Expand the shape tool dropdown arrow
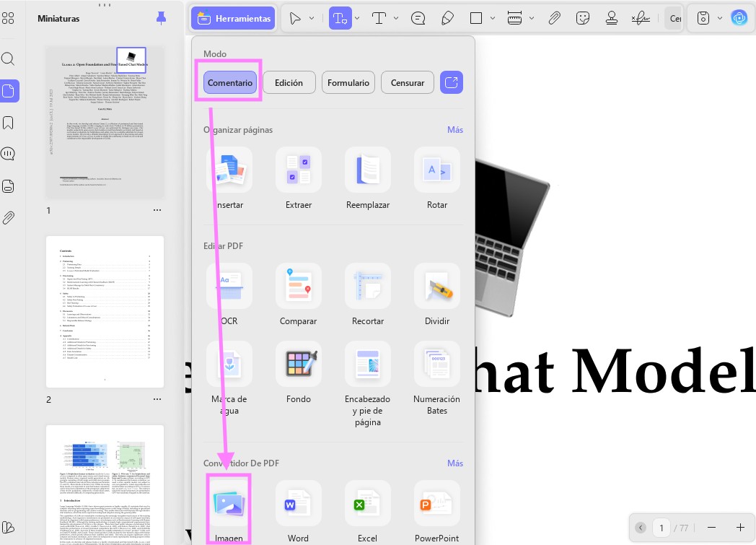 coord(493,18)
